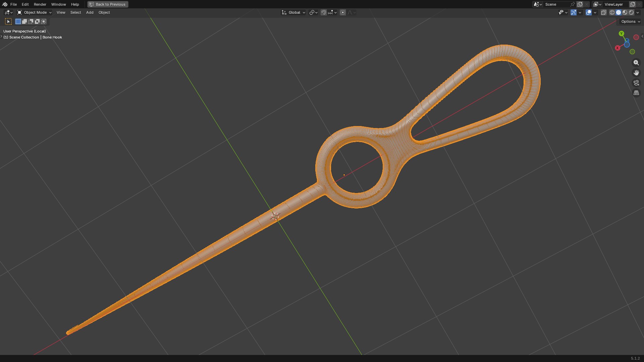Click the negative Y axis gizmo circle

[x=632, y=52]
